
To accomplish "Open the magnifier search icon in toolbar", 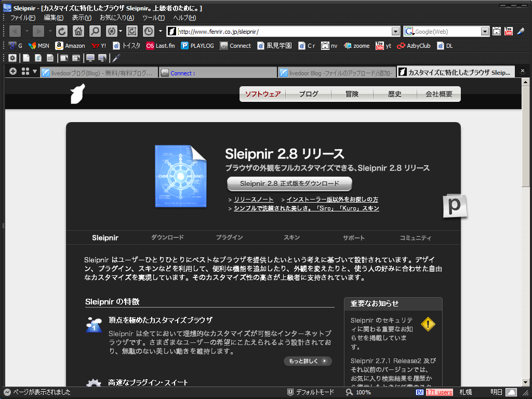I will 95,32.
